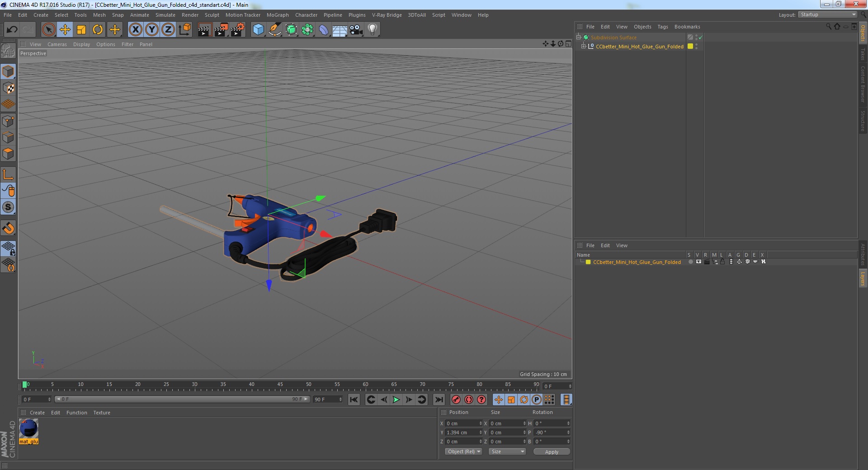The width and height of the screenshot is (868, 470).
Task: Open Object (Rel) coordinate dropdown
Action: click(463, 451)
